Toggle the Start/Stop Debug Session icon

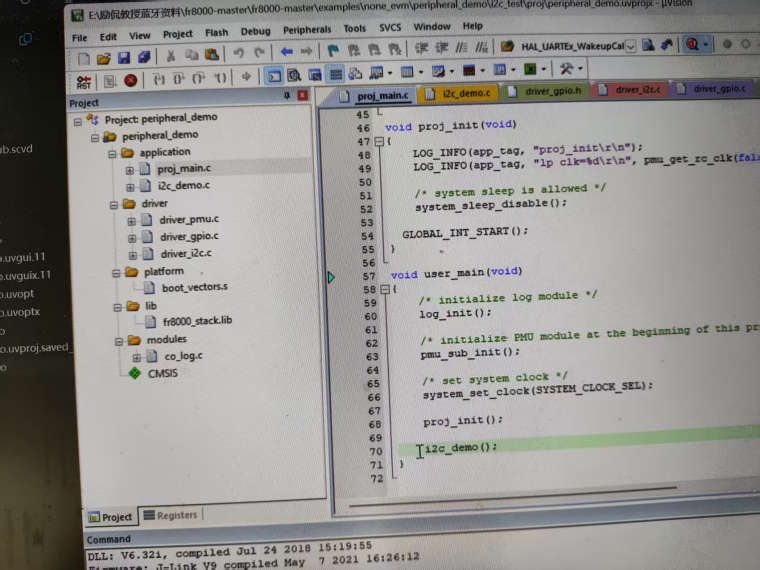(x=691, y=44)
